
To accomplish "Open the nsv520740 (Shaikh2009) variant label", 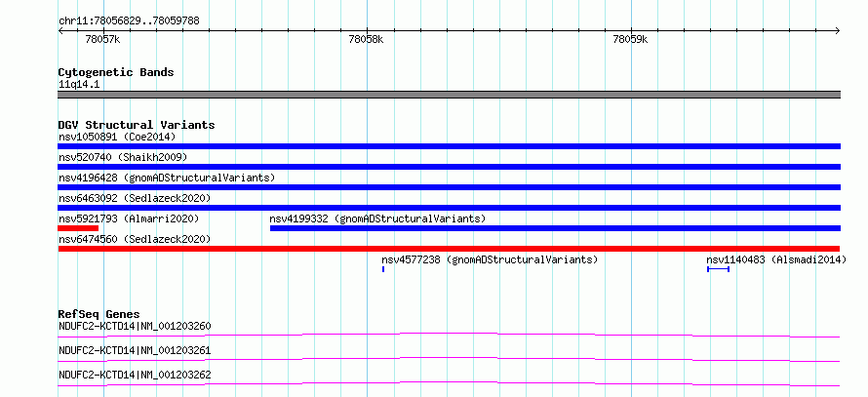I will 123,157.
